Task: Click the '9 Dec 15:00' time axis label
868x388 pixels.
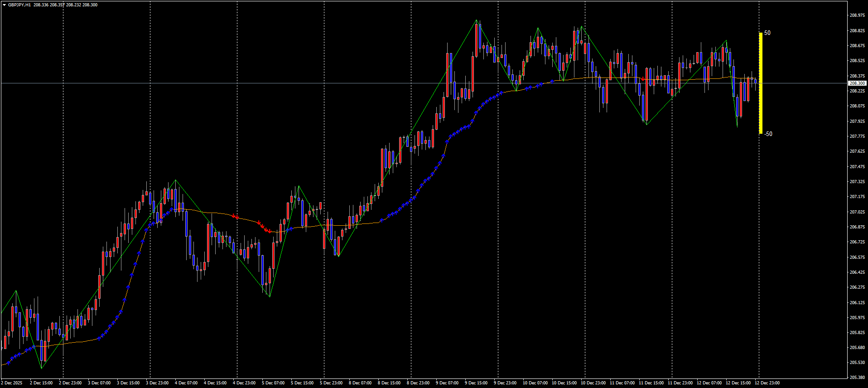Action: tap(476, 383)
